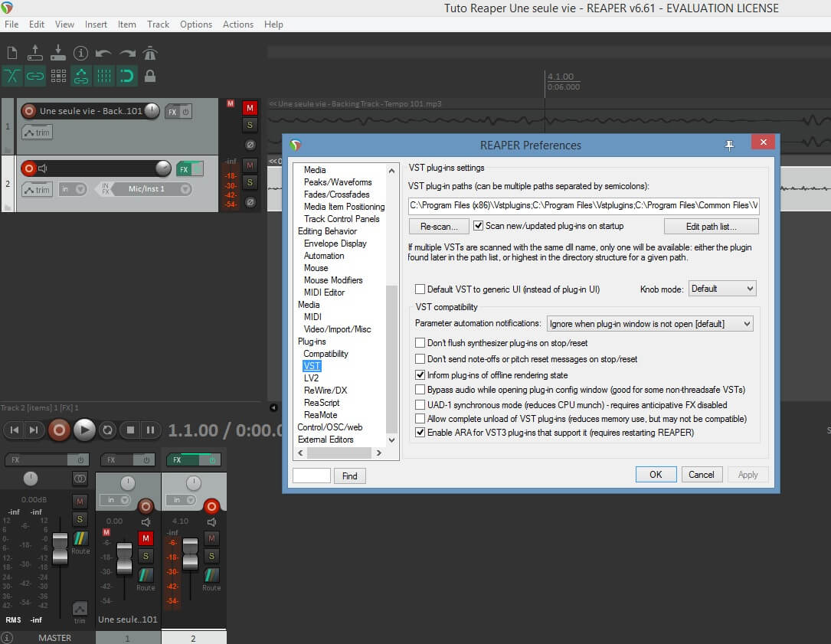Open the Knob mode dropdown
Viewport: 831px width, 644px height.
click(721, 289)
